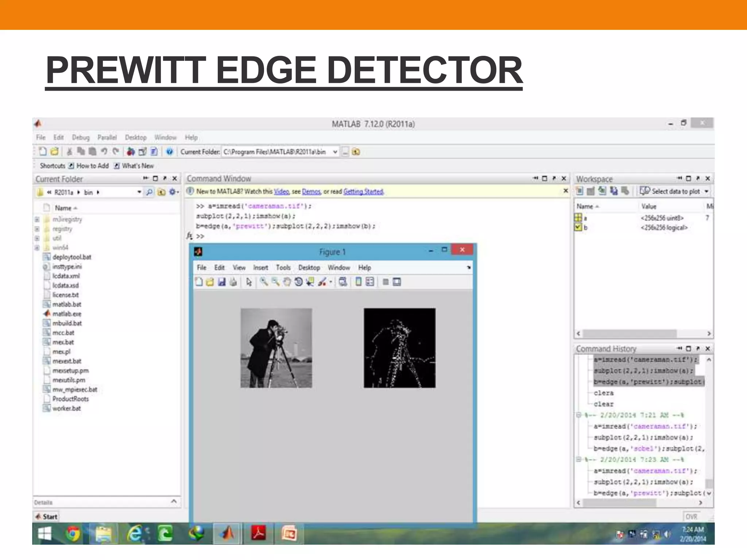Expand the m3iregistry folder tree node
The image size is (747, 560).
pos(37,219)
